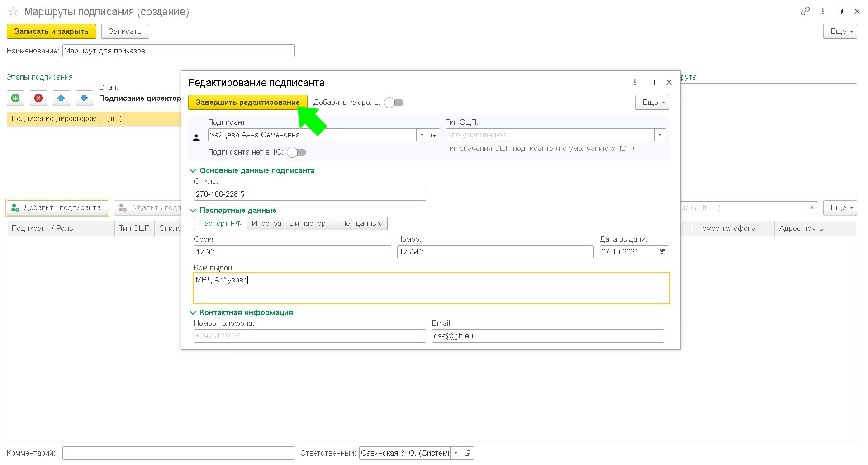Click Записать и закрыть button

(51, 31)
